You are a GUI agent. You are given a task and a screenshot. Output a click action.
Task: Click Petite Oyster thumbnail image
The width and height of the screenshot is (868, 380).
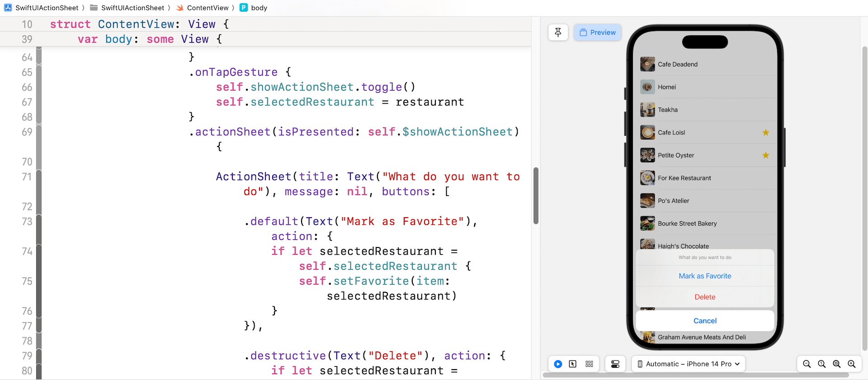(x=647, y=155)
